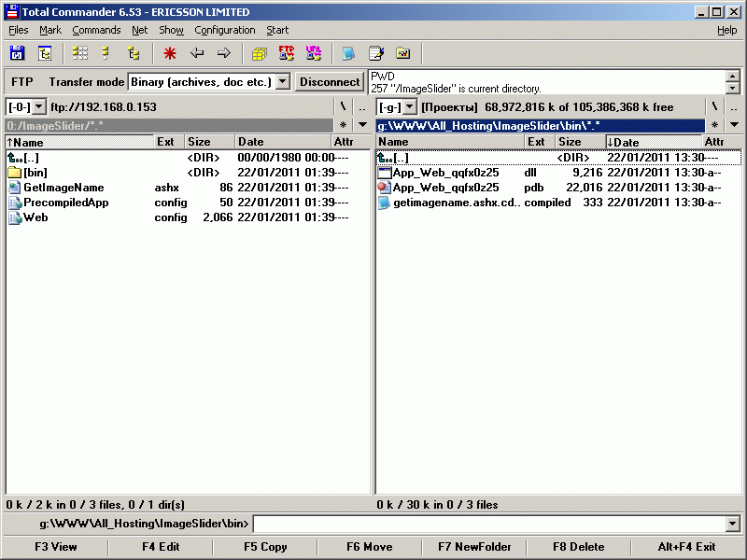Click the App_Web_qqfx0z25 dll file icon
Screen dimensions: 747x560
tap(385, 173)
